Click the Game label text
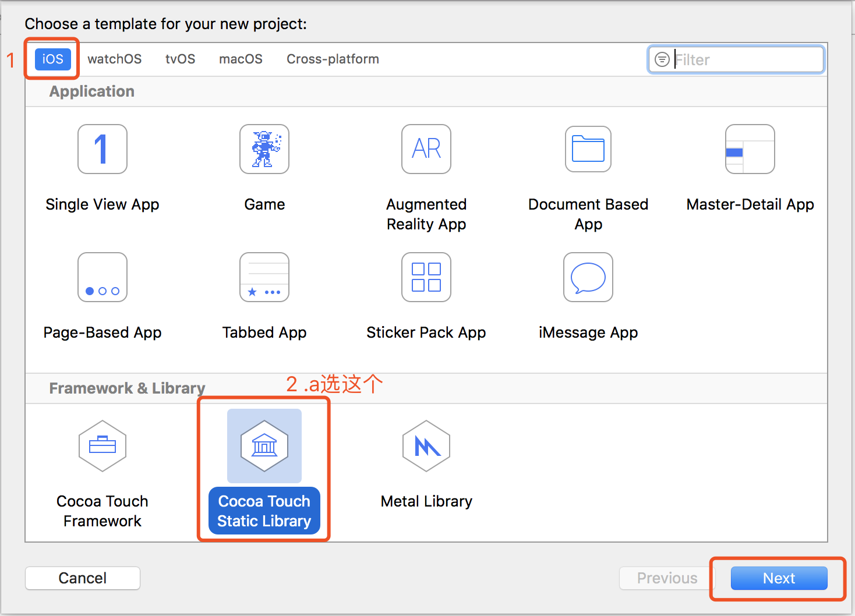 pos(264,204)
